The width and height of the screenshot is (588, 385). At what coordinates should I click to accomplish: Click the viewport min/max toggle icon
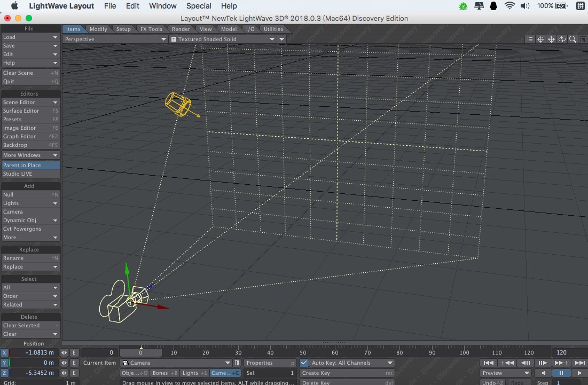coord(583,39)
